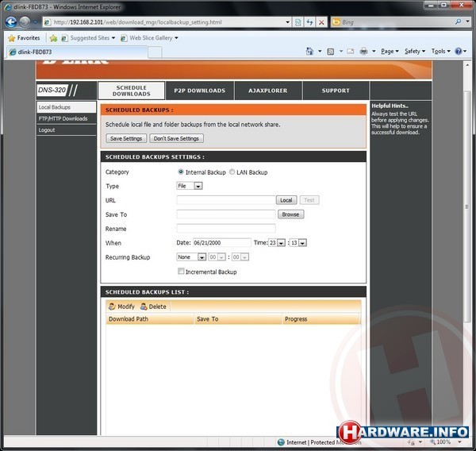Open a new blank browser tab

(155, 52)
